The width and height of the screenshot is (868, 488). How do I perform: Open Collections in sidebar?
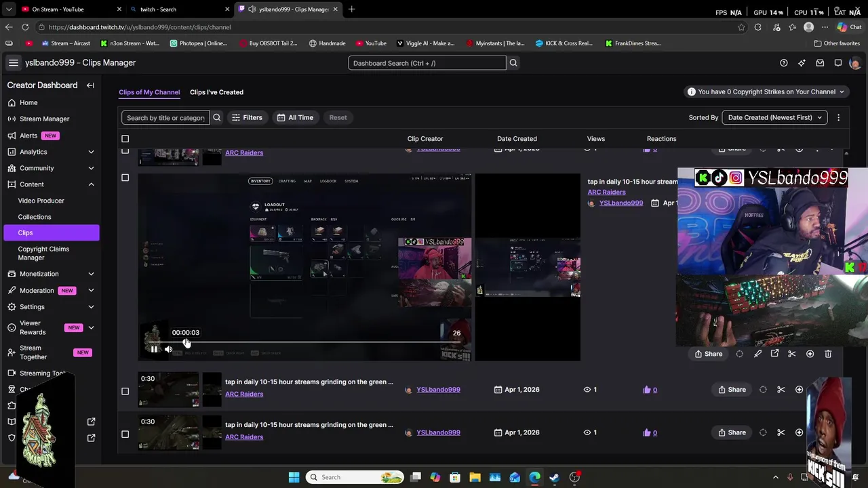coord(35,217)
